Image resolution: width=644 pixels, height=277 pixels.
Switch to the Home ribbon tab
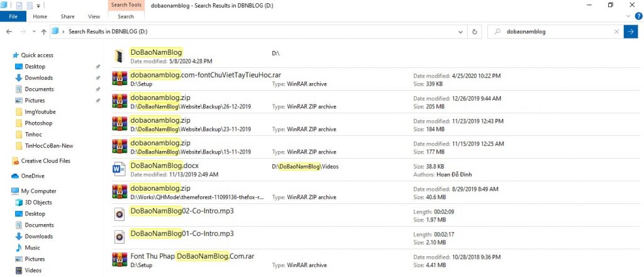[x=40, y=16]
